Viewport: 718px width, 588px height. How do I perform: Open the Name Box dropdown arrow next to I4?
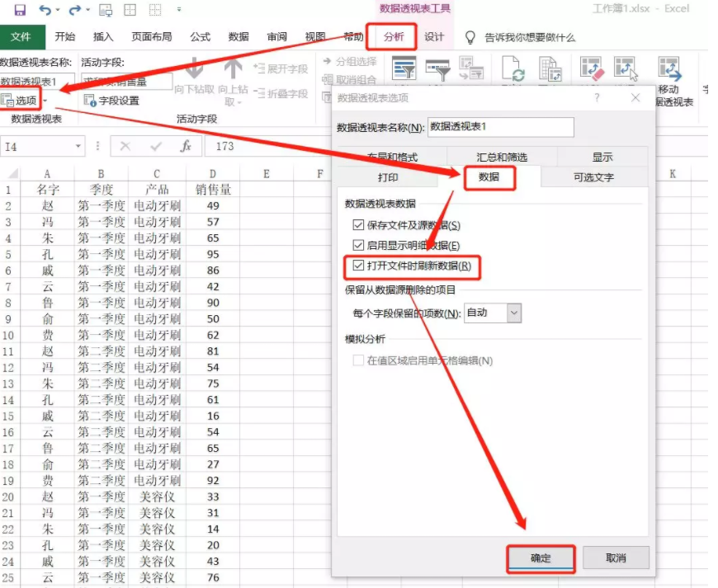click(78, 147)
